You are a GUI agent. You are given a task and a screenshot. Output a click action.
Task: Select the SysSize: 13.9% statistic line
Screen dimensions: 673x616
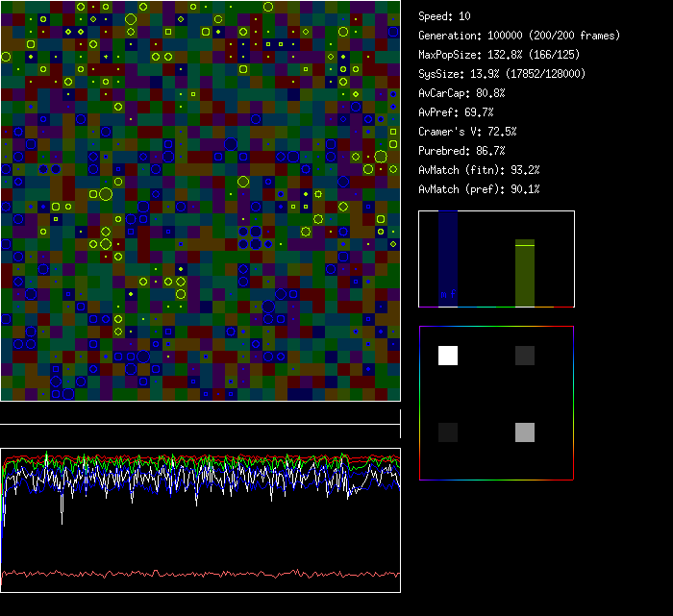[502, 74]
